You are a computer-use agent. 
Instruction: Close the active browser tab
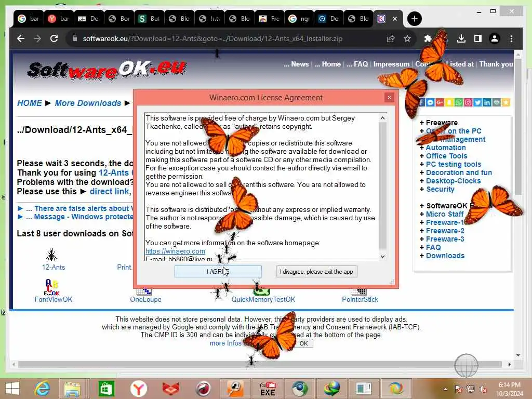[x=395, y=19]
